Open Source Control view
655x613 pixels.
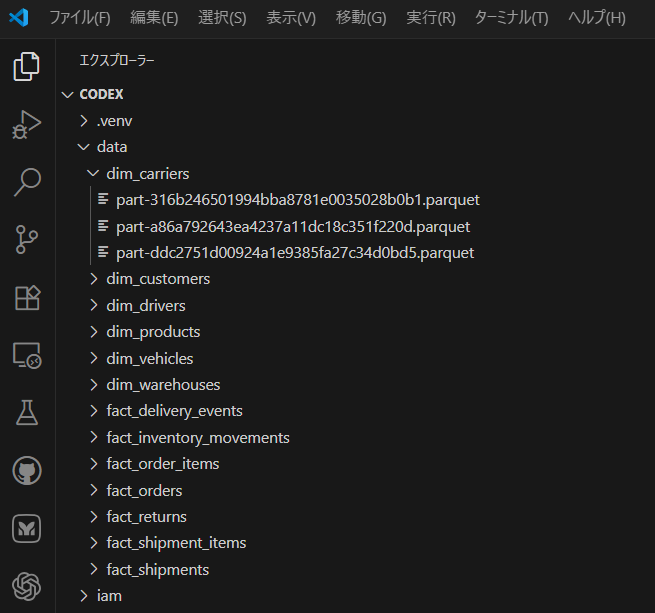point(27,239)
